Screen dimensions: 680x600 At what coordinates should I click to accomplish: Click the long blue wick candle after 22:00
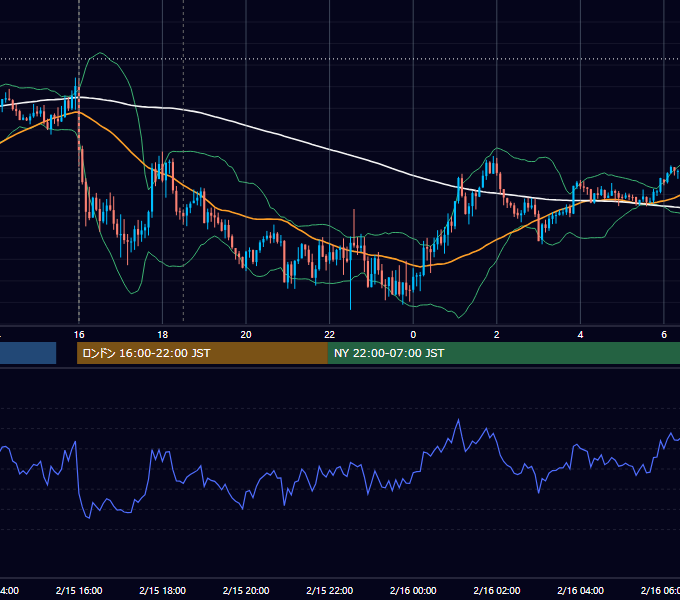click(350, 273)
